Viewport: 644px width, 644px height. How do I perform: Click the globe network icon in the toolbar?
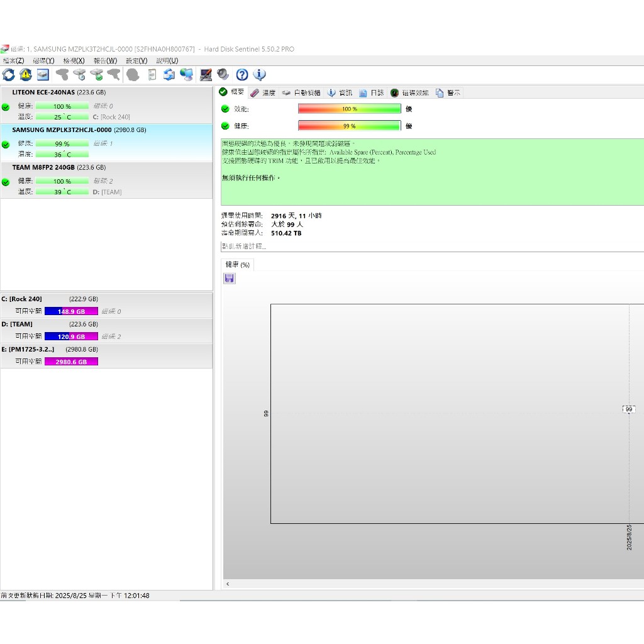[187, 75]
